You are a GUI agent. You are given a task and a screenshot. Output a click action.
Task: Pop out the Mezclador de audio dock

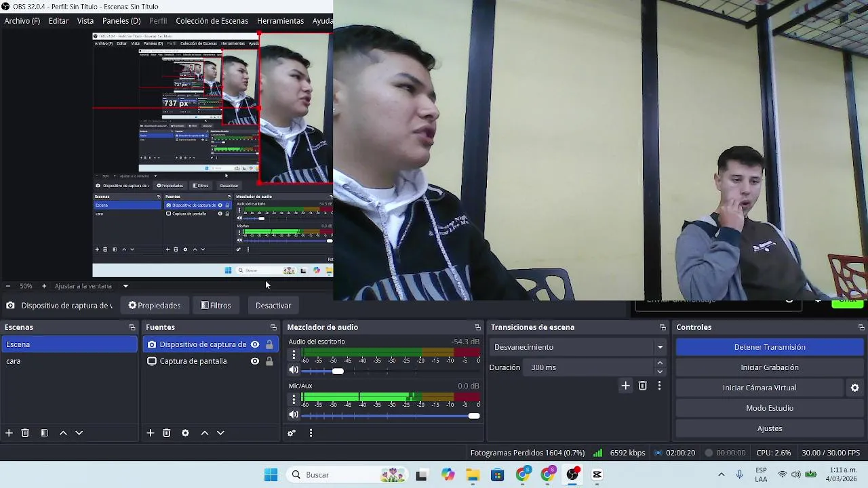[x=477, y=327]
